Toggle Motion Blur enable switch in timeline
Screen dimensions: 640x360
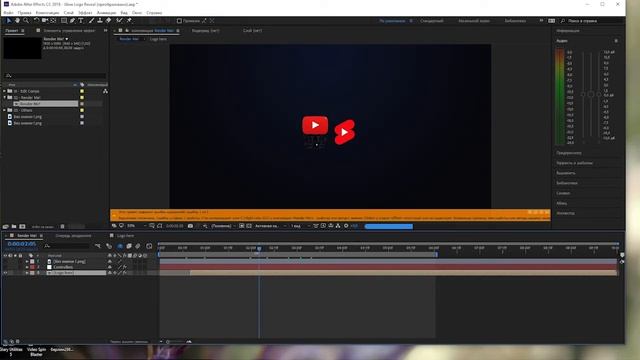pyautogui.click(x=138, y=246)
